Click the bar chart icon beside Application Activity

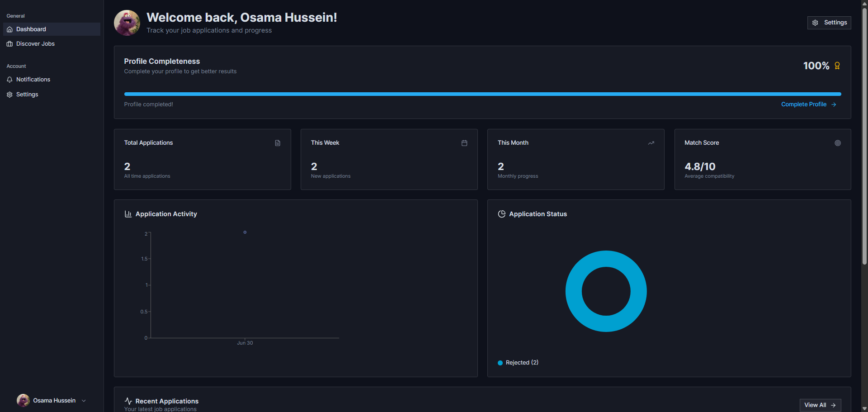pos(128,214)
